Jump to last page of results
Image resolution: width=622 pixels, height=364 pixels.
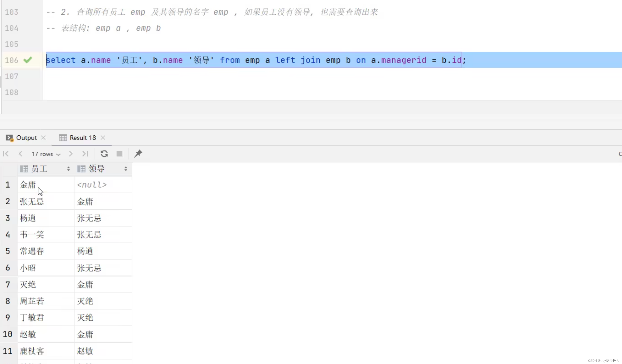(x=85, y=154)
